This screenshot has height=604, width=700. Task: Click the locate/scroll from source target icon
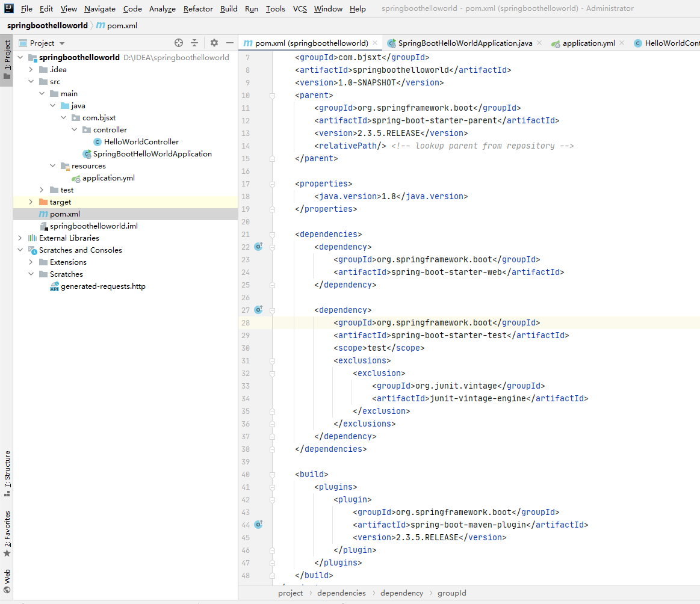(x=179, y=43)
